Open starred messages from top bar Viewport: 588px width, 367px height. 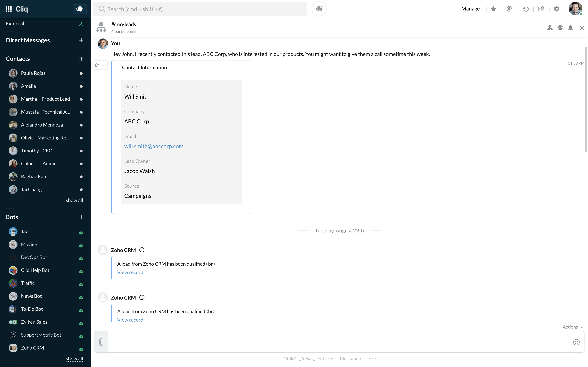pos(493,9)
